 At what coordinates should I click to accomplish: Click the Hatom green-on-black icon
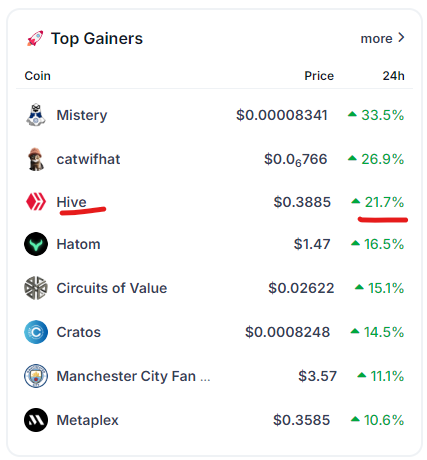[36, 244]
